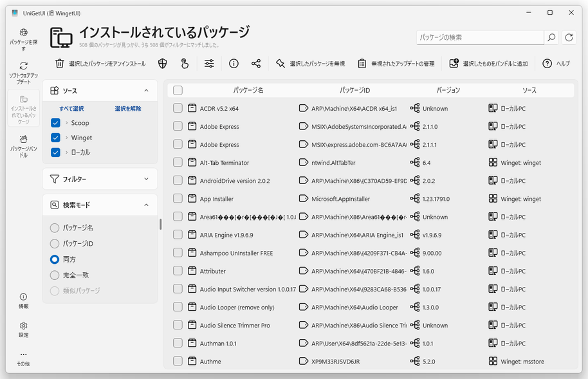This screenshot has height=379, width=588.
Task: Sort by パッケージ名 column header
Action: (248, 90)
